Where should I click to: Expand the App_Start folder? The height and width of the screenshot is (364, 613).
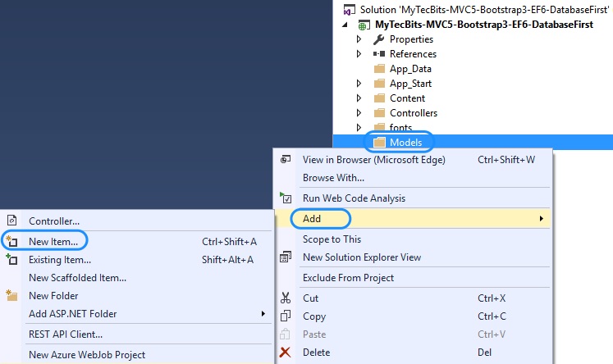[x=359, y=83]
